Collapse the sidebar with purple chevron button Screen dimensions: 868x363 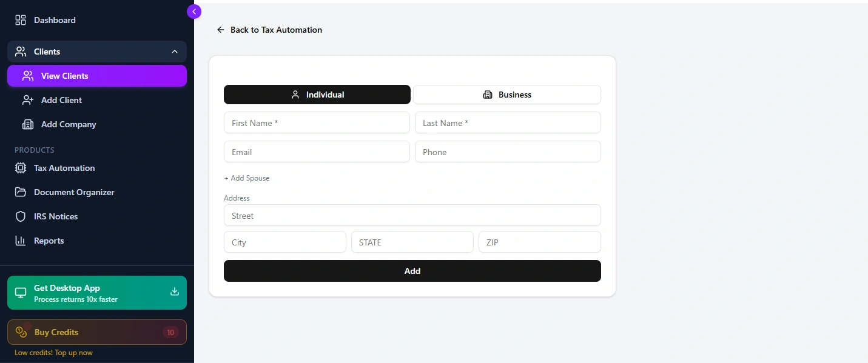click(194, 11)
